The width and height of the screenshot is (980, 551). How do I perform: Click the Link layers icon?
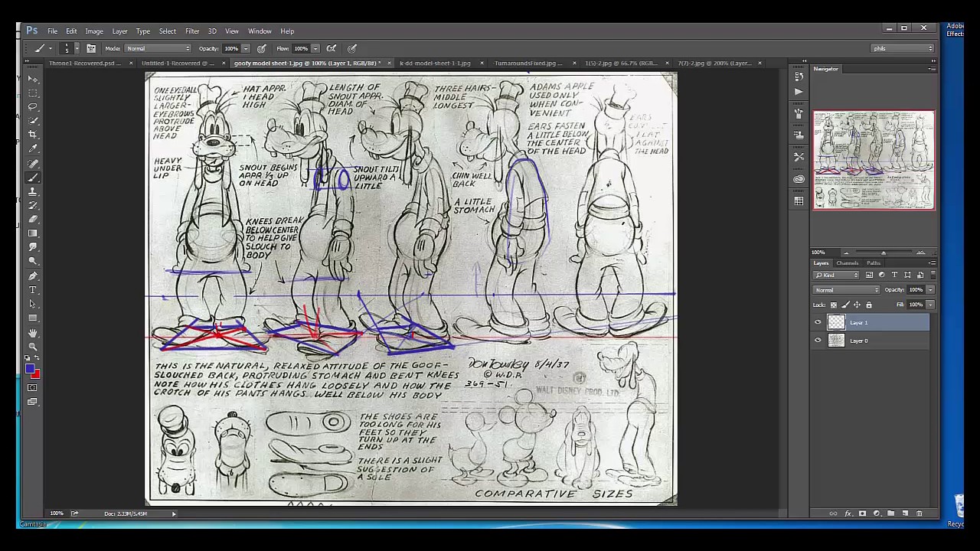tap(834, 514)
